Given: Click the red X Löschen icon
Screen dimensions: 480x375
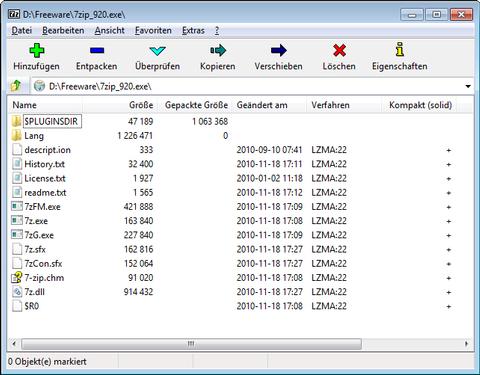Looking at the screenshot, I should coord(339,51).
